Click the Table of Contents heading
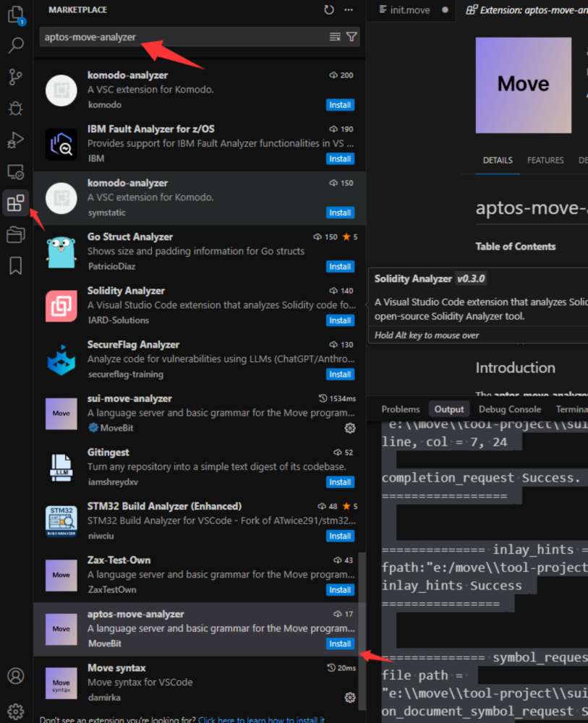This screenshot has width=588, height=723. click(516, 247)
